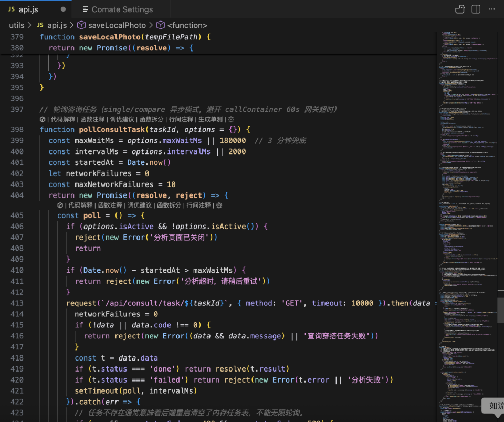The image size is (504, 422).
Task: Click 'let networkFailures' on line 402
Action: tap(90, 173)
